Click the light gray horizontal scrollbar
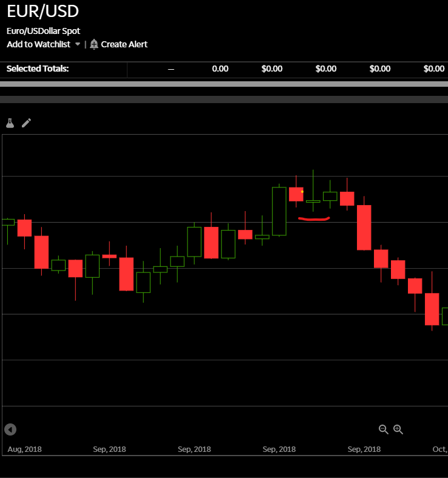Screen dimensions: 448x478 coord(224,84)
